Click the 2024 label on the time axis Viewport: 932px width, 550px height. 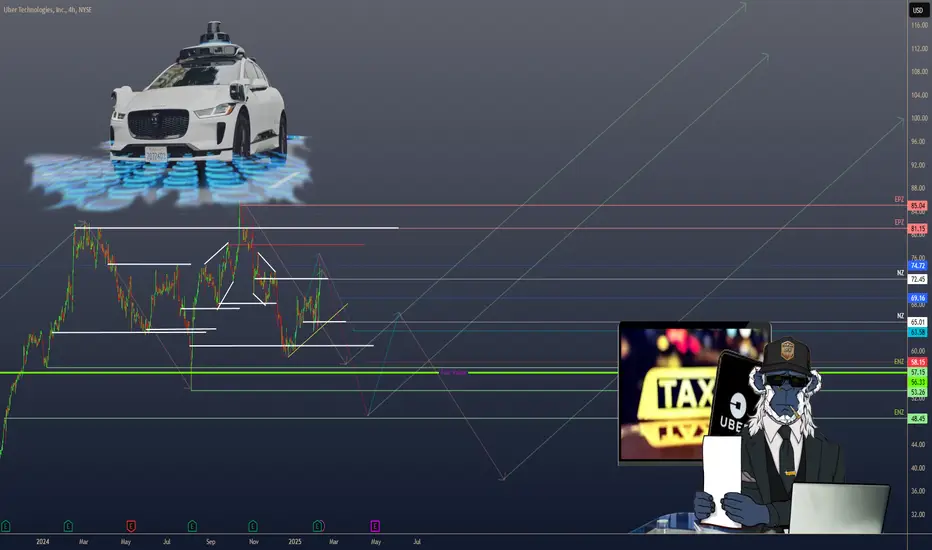[43, 542]
